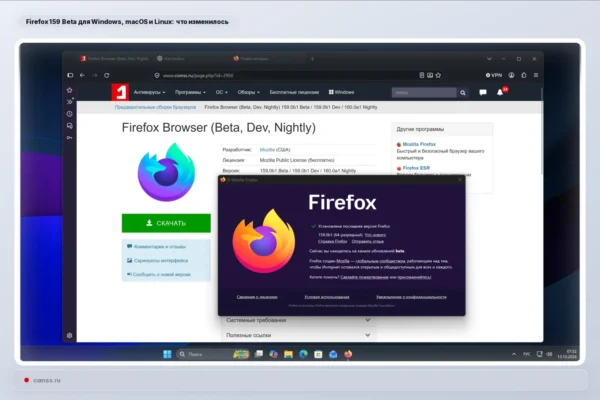This screenshot has width=600, height=400.
Task: Open the Что нового link in About dialog
Action: tap(375, 235)
